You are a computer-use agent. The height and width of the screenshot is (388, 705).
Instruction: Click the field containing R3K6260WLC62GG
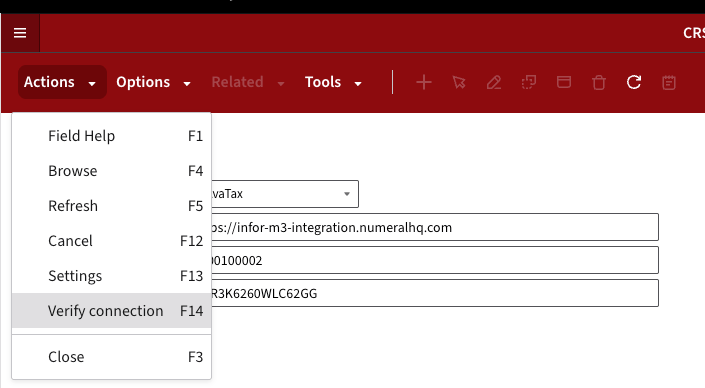click(x=435, y=293)
